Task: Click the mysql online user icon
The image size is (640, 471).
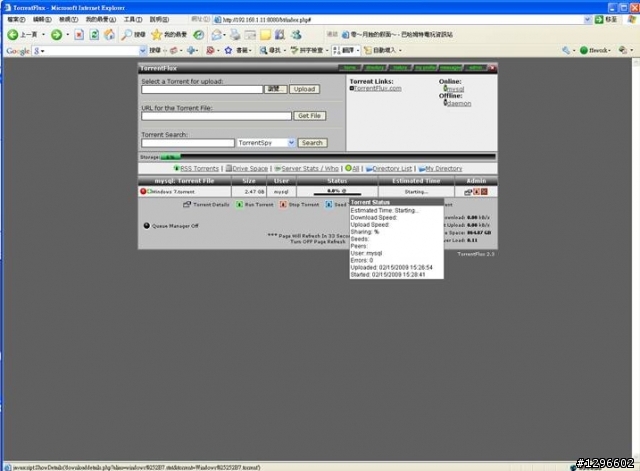Action: pos(445,88)
